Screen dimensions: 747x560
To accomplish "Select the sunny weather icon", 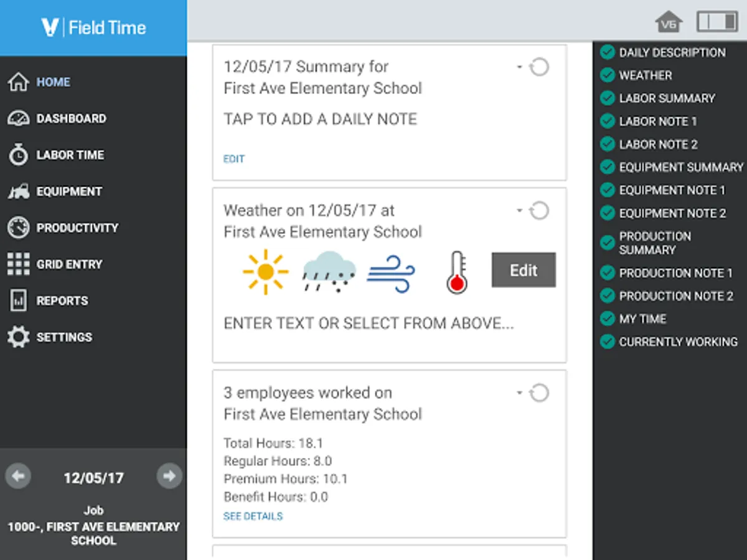I will click(x=266, y=271).
